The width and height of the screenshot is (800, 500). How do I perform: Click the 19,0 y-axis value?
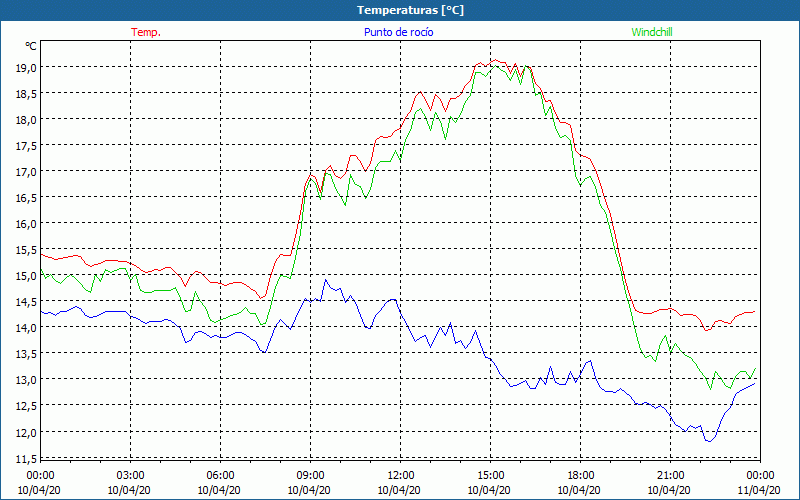(x=26, y=67)
